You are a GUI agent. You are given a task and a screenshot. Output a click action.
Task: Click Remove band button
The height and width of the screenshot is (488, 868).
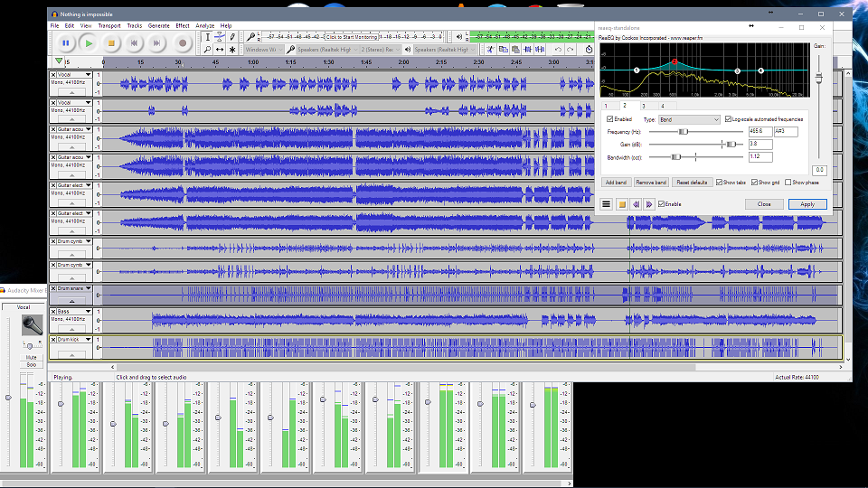[x=651, y=182]
